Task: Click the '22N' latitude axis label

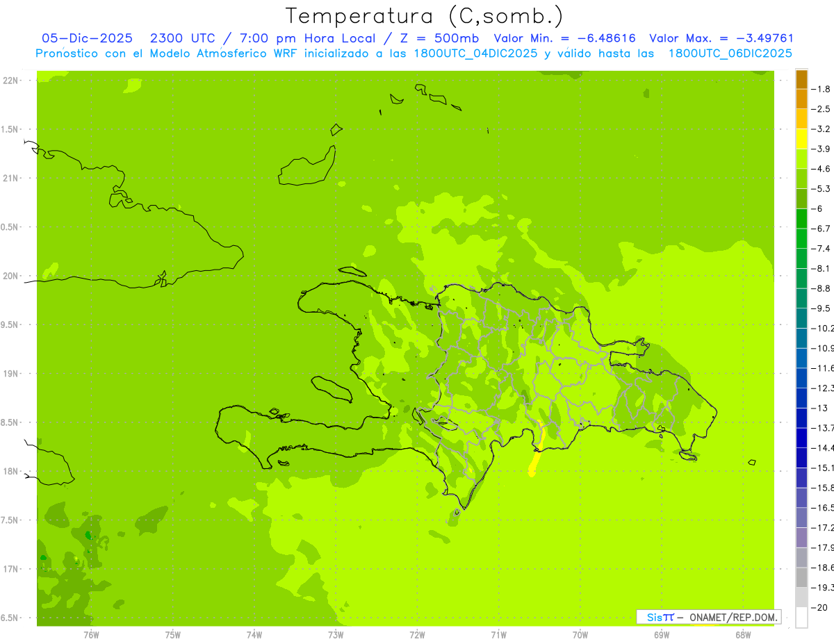Action: (10, 81)
